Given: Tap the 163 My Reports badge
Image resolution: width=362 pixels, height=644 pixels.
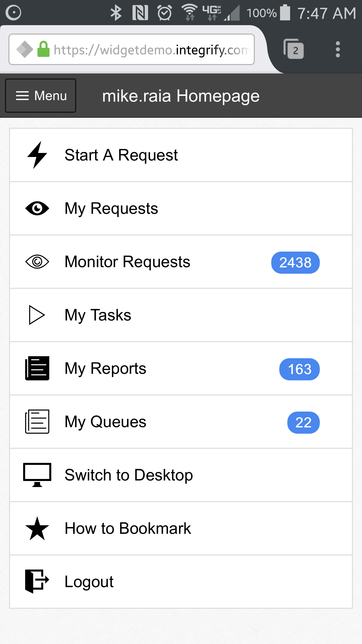Looking at the screenshot, I should click(299, 369).
